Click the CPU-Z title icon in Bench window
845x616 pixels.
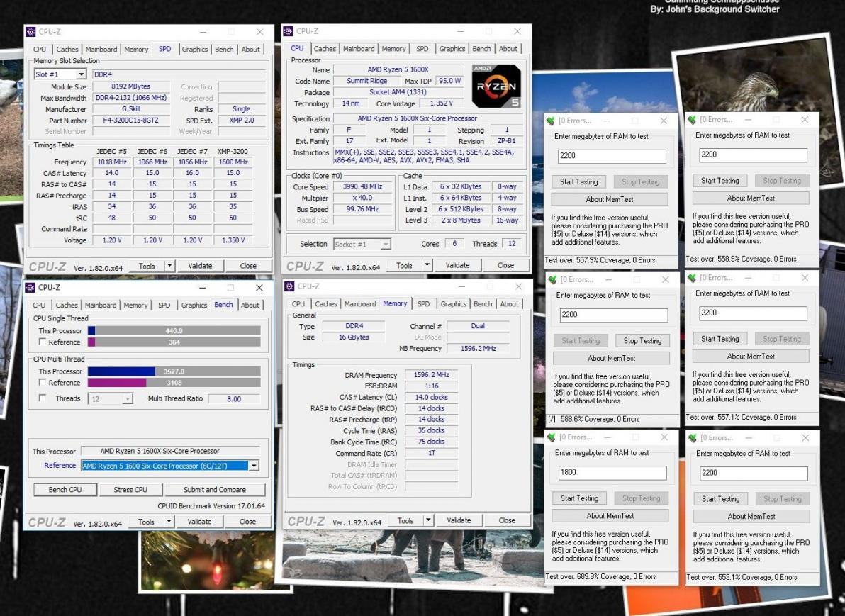(x=30, y=287)
